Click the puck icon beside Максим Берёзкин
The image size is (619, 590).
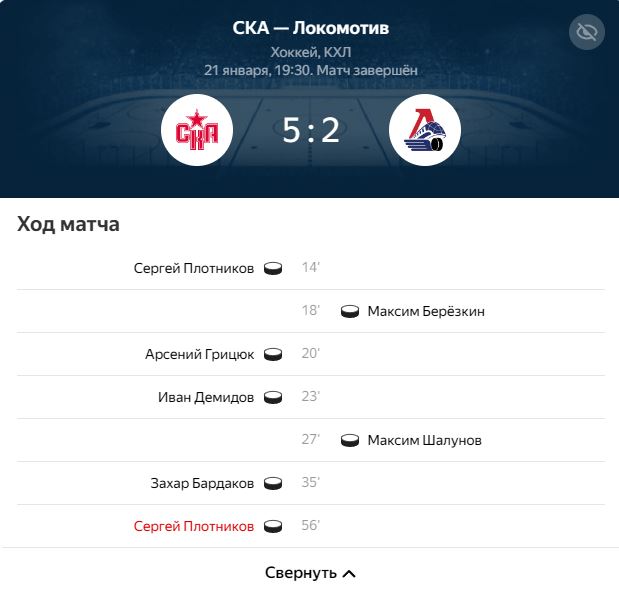tap(350, 311)
